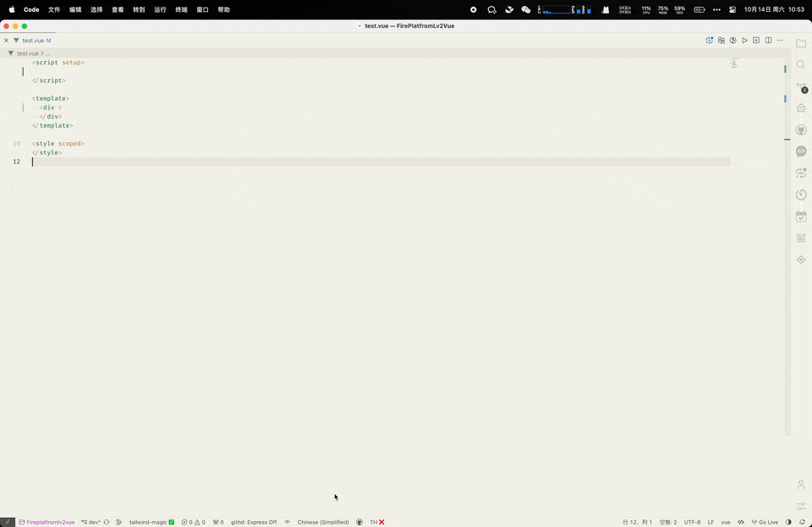Click the half-circle contrast icon in status bar

(x=788, y=522)
